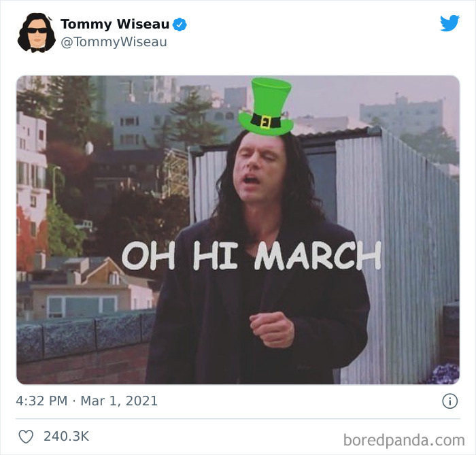Image resolution: width=476 pixels, height=455 pixels.
Task: Click the Mar 1, 2021 date
Action: point(119,401)
